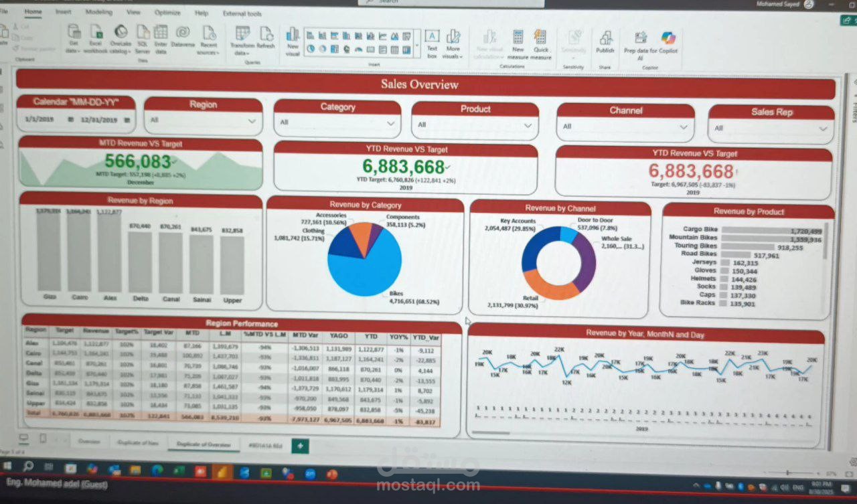Screen dimensions: 857x504
Task: Open the Help ribbon tab
Action: tap(202, 13)
